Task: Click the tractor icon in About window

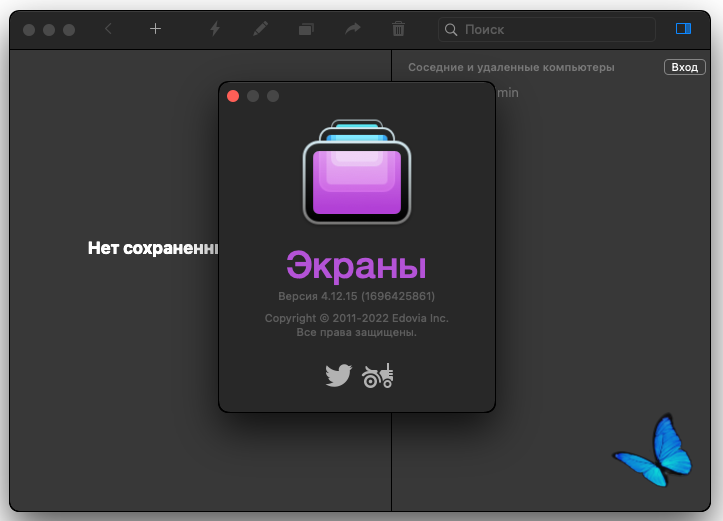Action: pyautogui.click(x=378, y=376)
